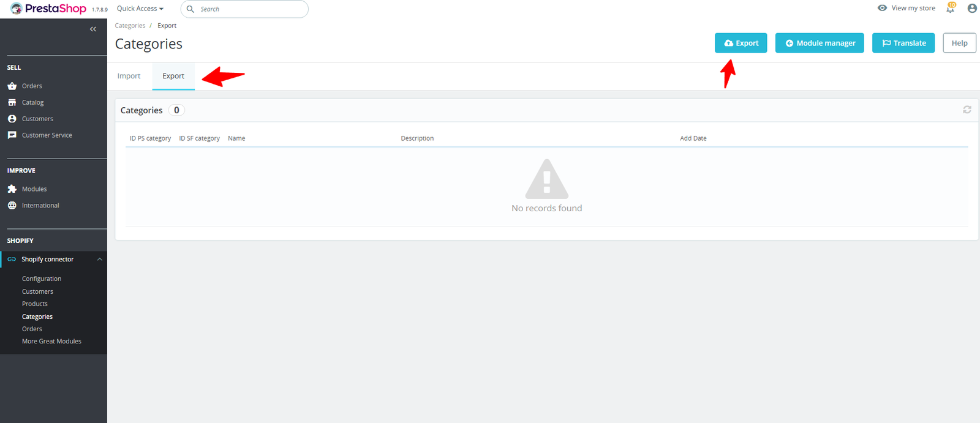Click the Customer Service chat icon
Image resolution: width=980 pixels, height=423 pixels.
pos(12,135)
